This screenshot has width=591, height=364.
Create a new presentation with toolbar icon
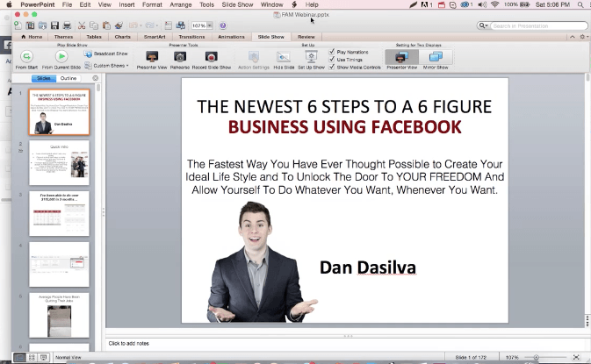click(x=18, y=25)
